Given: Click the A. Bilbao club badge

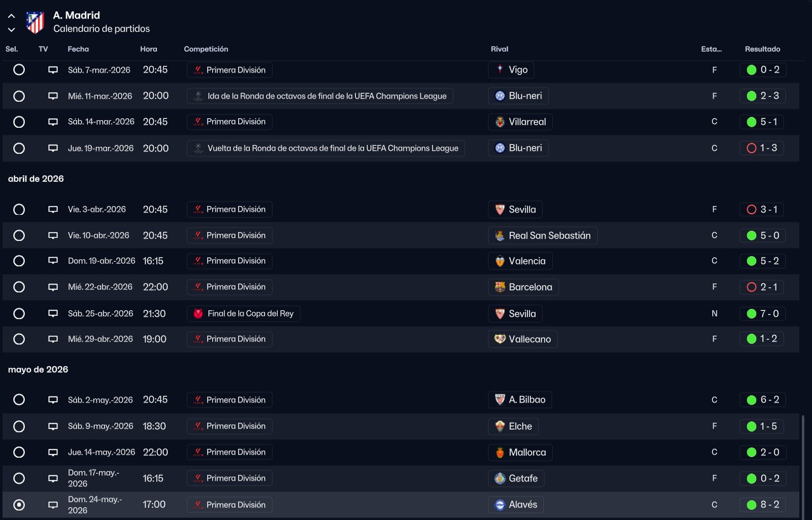Looking at the screenshot, I should [500, 400].
